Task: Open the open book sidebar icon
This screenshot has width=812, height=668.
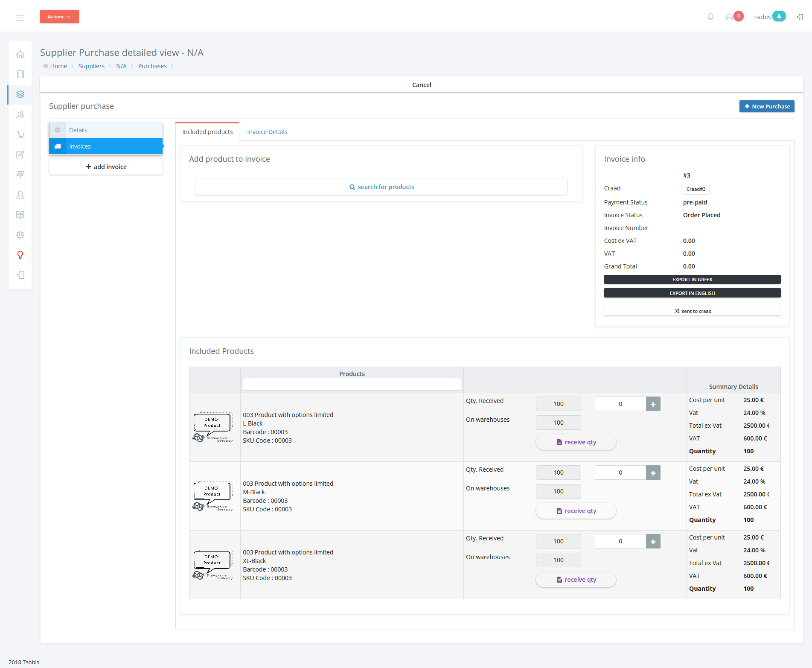Action: click(x=20, y=215)
